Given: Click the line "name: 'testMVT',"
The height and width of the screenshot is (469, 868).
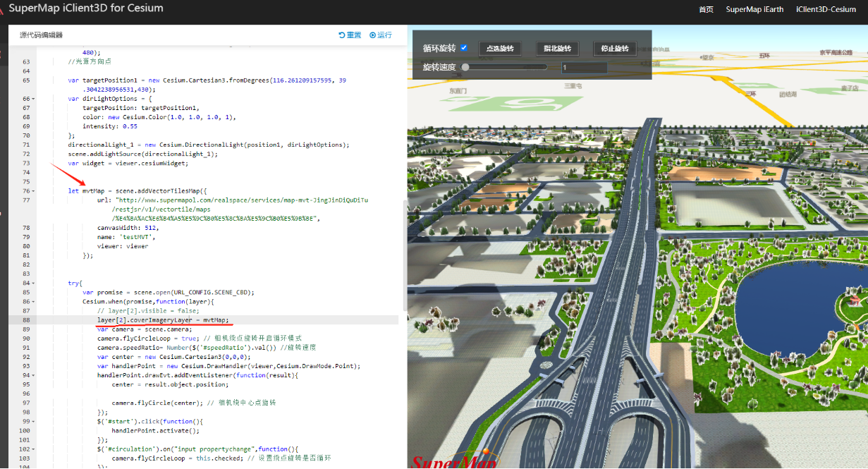Looking at the screenshot, I should pyautogui.click(x=126, y=237).
